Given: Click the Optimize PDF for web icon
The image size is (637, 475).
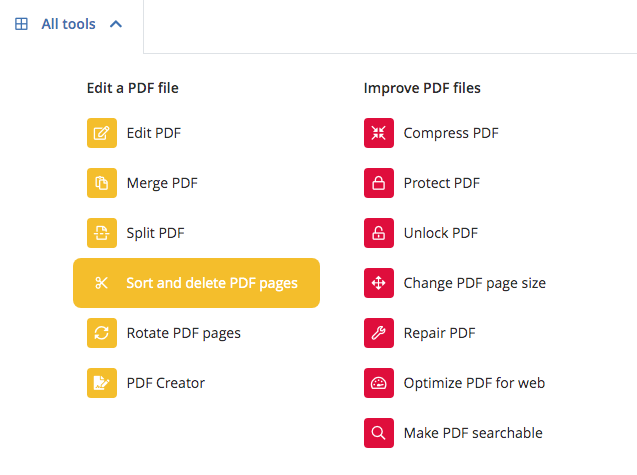Looking at the screenshot, I should tap(379, 383).
